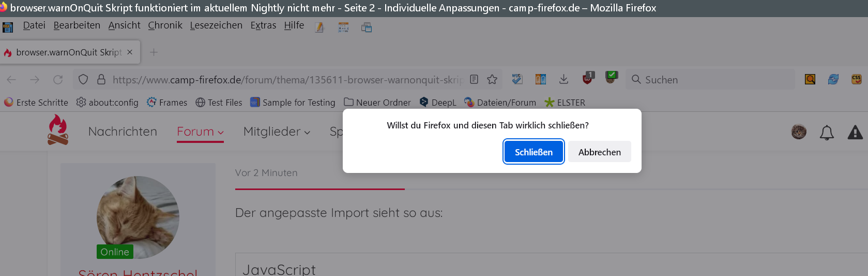This screenshot has width=868, height=276.
Task: Reload the current page
Action: (x=58, y=79)
